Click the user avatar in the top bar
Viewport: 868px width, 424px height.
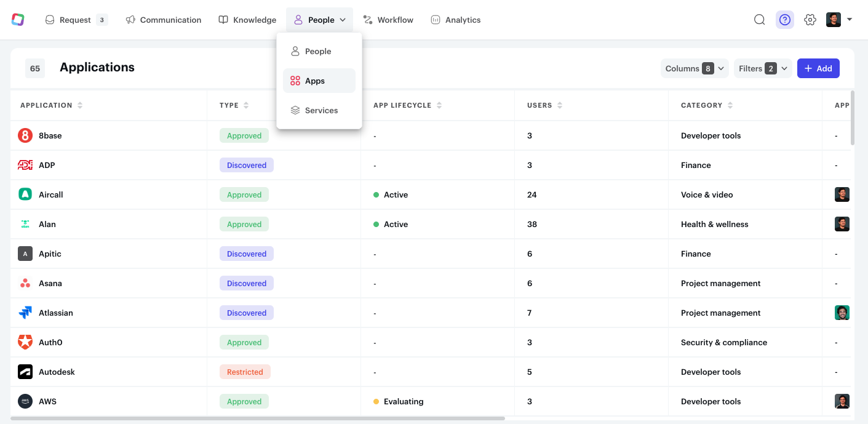[x=834, y=19]
